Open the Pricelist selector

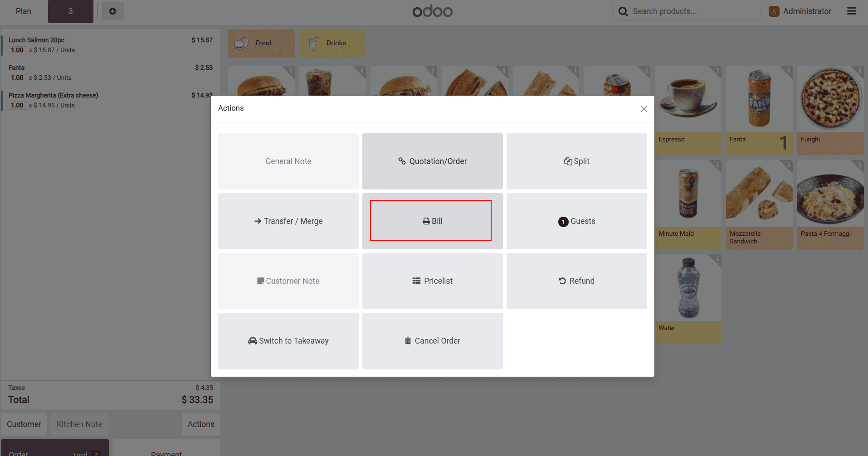432,281
